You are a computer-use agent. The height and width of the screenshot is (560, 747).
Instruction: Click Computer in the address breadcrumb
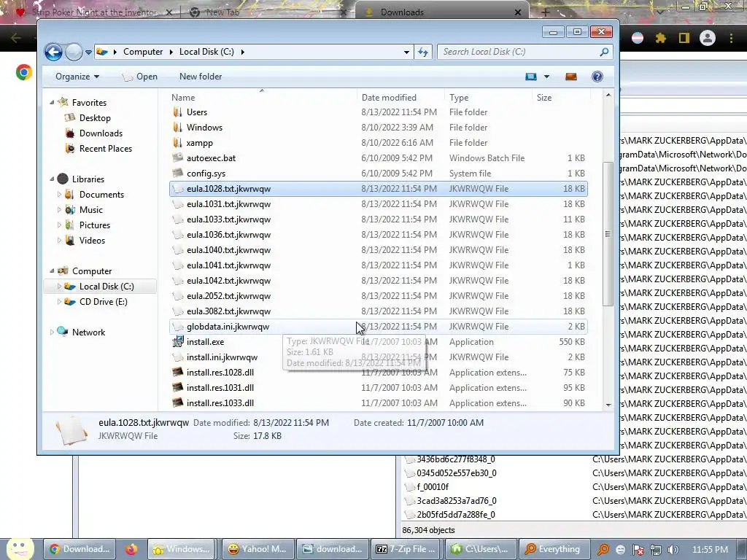[143, 52]
